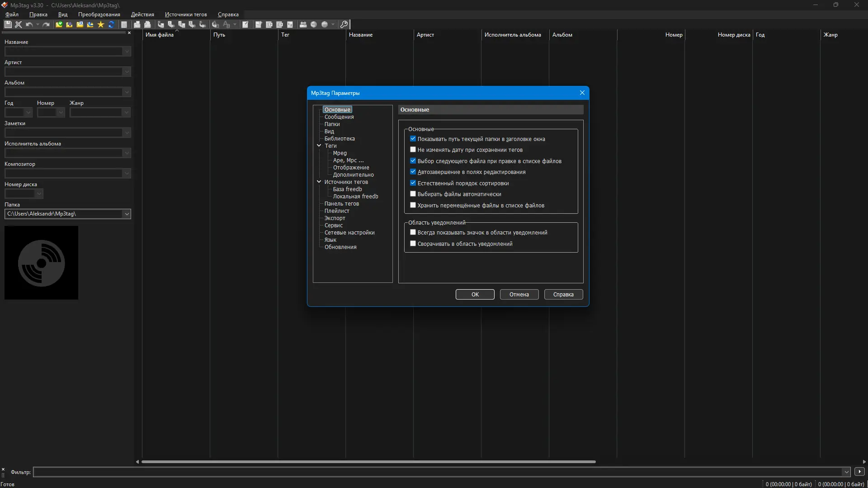Click the Save tag floppy icon
Image resolution: width=868 pixels, height=488 pixels.
pos(8,24)
